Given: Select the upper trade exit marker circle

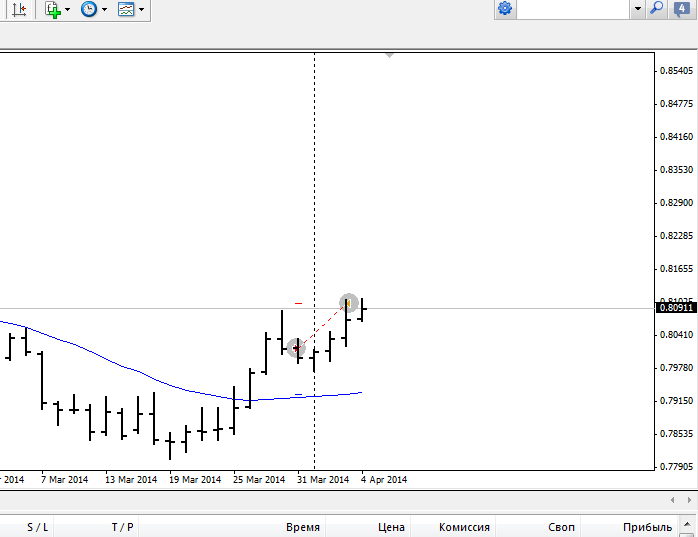Looking at the screenshot, I should [x=348, y=302].
